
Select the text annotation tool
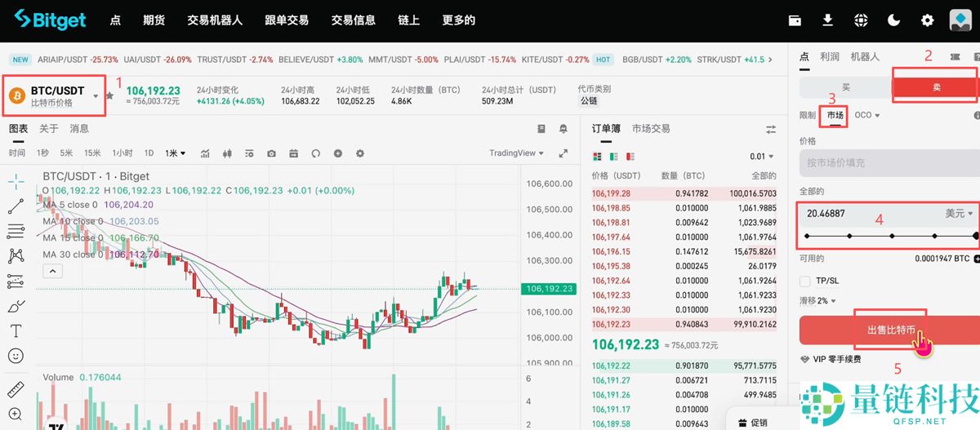point(16,331)
